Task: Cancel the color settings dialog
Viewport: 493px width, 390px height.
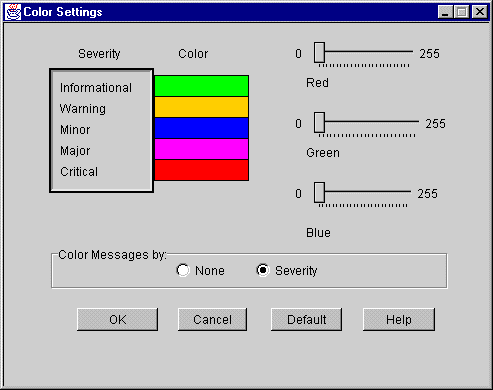Action: coord(212,319)
